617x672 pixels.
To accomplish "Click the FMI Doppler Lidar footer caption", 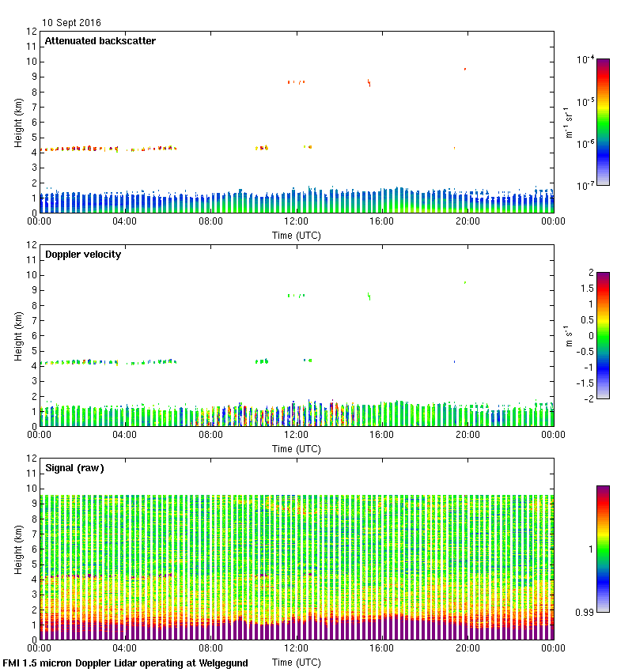I will coord(126,663).
